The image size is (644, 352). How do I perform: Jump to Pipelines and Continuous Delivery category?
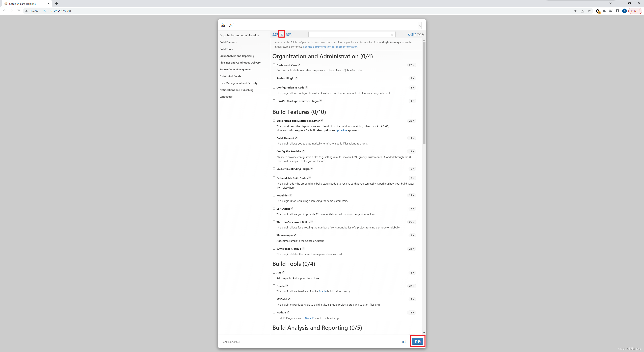pos(240,63)
